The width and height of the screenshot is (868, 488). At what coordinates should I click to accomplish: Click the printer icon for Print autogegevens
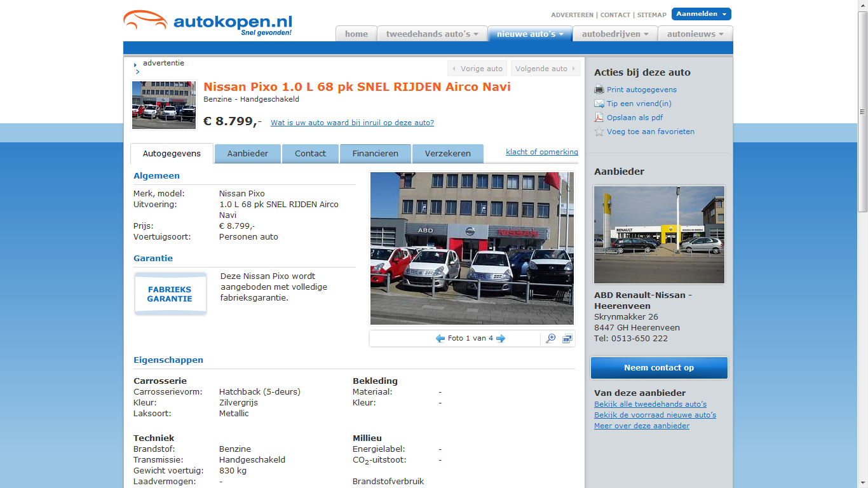tap(599, 90)
